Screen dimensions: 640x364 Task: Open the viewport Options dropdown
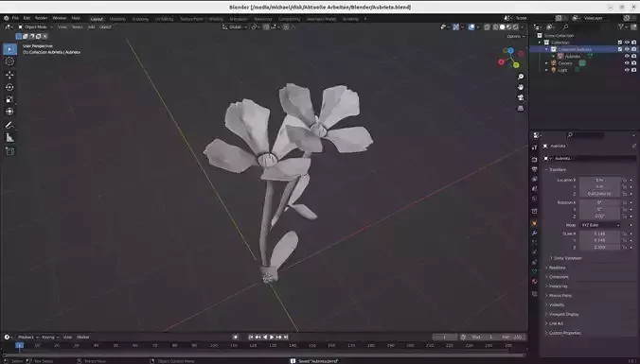tap(516, 36)
